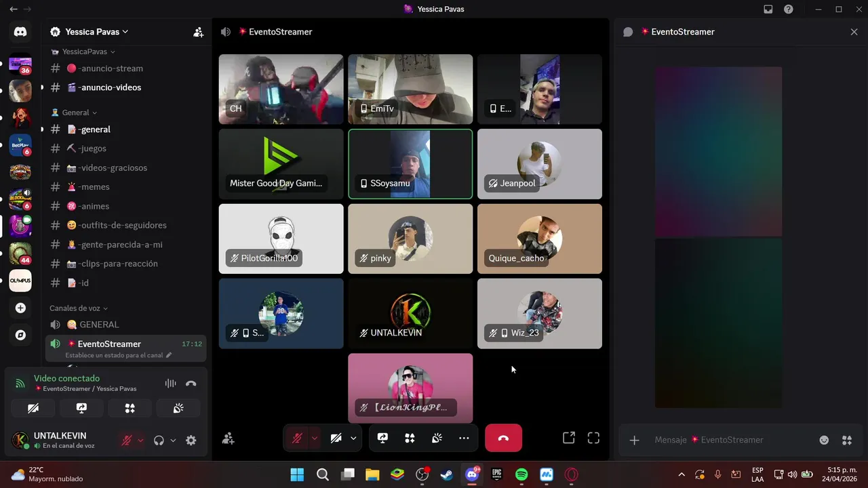868x488 pixels.
Task: Open User Settings gear icon
Action: [x=191, y=441]
